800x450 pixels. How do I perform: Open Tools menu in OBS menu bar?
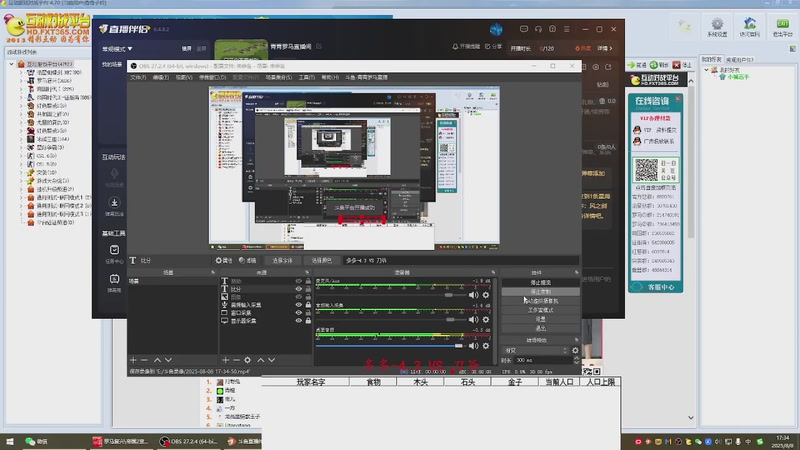pyautogui.click(x=307, y=78)
